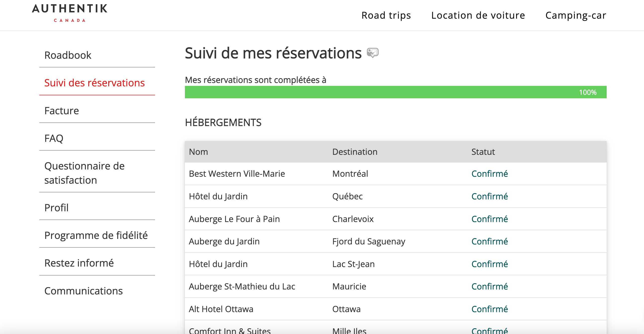Click the chat bubble icon beside the title

click(x=373, y=53)
